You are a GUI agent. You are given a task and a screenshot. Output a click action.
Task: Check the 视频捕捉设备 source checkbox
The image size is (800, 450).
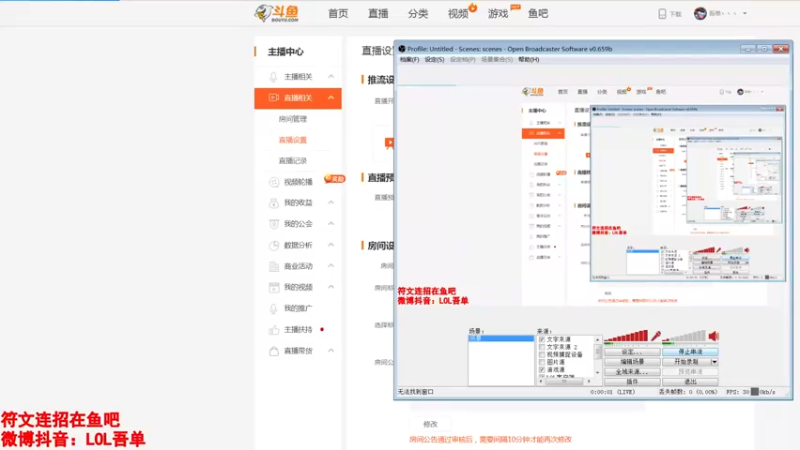542,355
